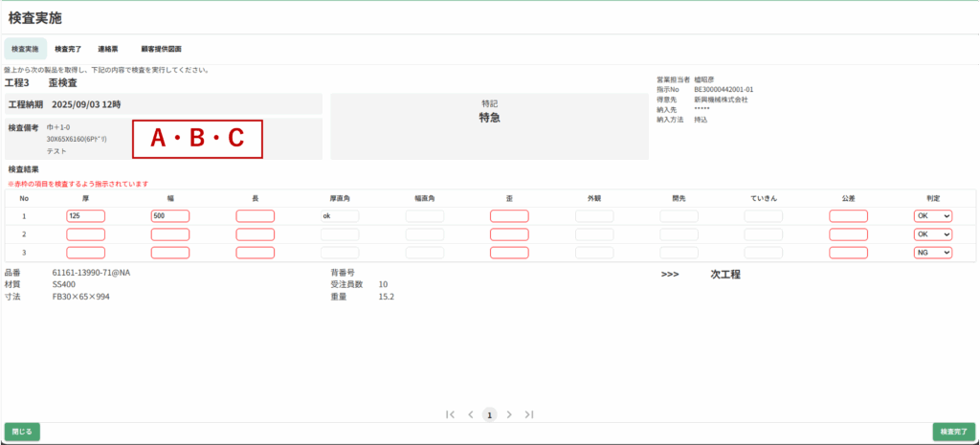Click the previous page arrow
Screen dimensions: 980x445
470,414
